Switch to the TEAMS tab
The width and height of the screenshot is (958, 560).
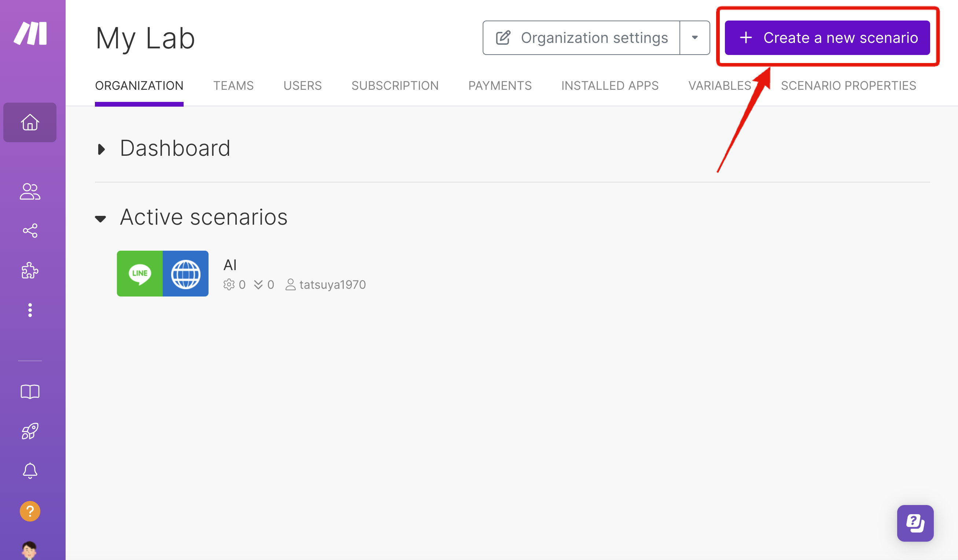[x=233, y=85]
